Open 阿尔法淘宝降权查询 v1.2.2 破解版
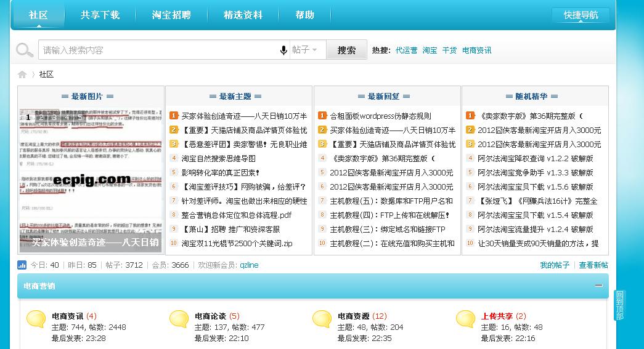This screenshot has height=349, width=644. tap(535, 159)
